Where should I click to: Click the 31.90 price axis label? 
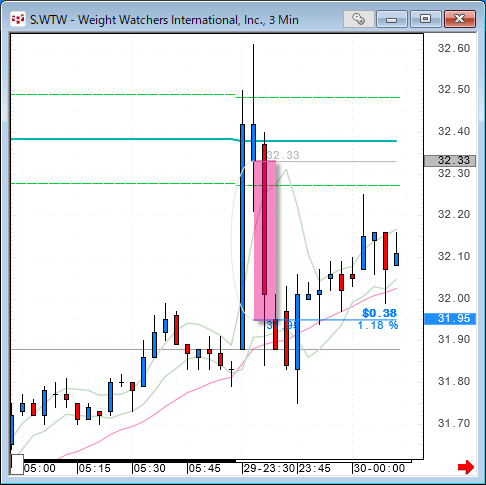(x=454, y=339)
